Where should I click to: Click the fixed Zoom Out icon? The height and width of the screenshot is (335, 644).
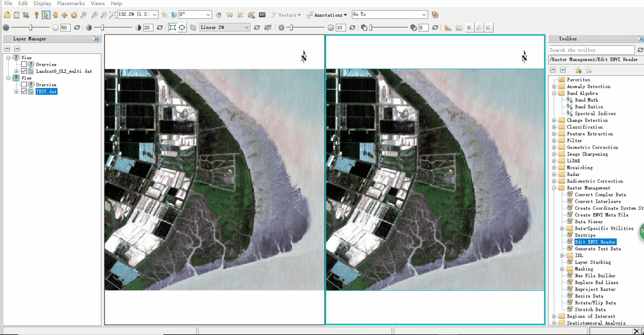pos(104,15)
